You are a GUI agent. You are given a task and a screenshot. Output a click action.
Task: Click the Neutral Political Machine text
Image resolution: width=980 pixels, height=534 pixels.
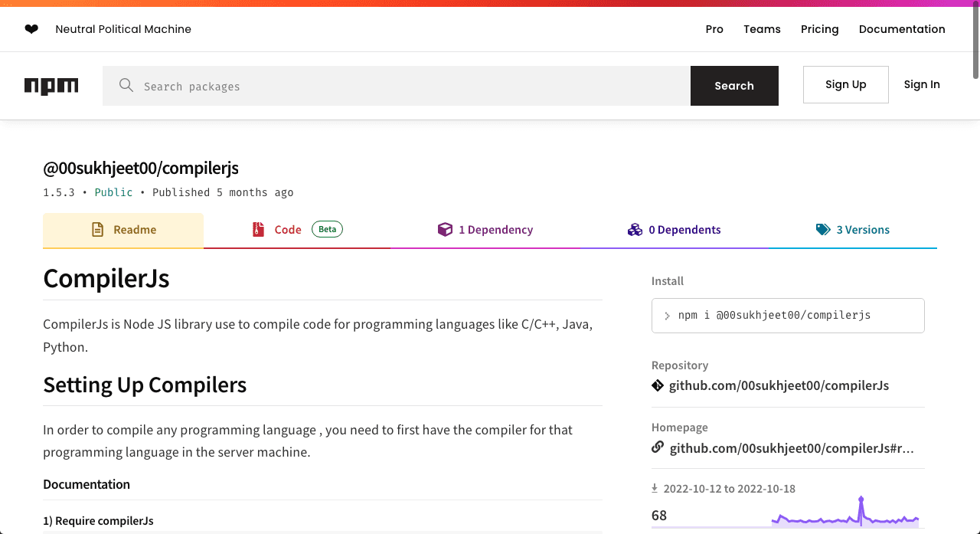point(123,29)
